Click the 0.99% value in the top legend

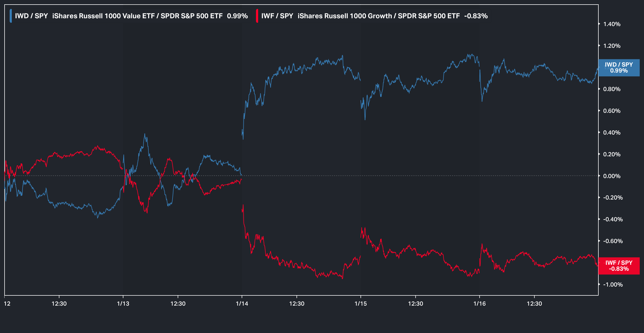(x=237, y=16)
